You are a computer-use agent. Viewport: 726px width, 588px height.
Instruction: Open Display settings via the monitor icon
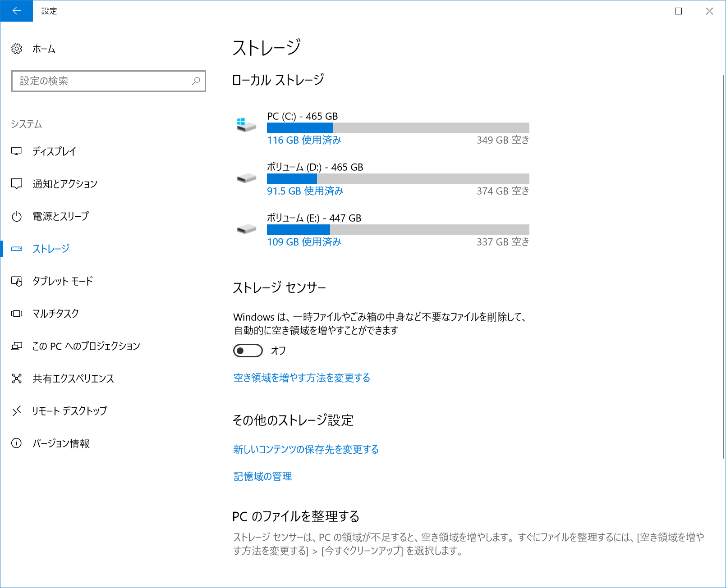tap(17, 151)
